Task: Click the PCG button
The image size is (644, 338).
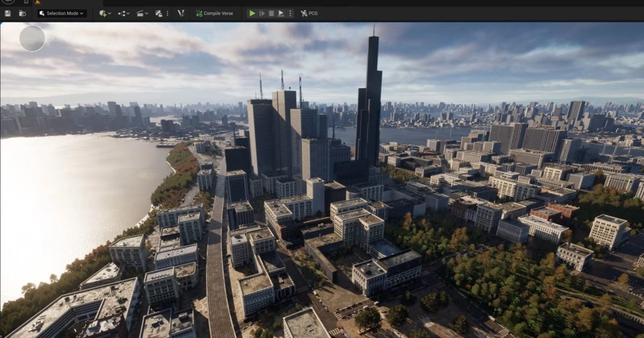Action: pyautogui.click(x=309, y=13)
